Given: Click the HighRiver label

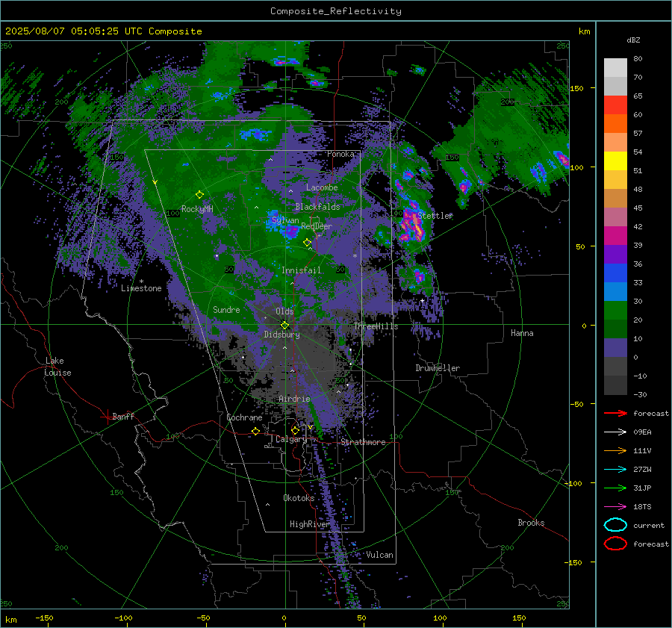Looking at the screenshot, I should [x=310, y=524].
